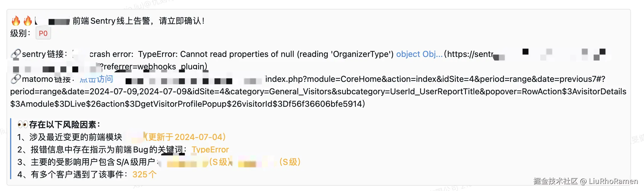644x191 pixels.
Task: Click the last orange (S级) user label
Action: point(290,162)
